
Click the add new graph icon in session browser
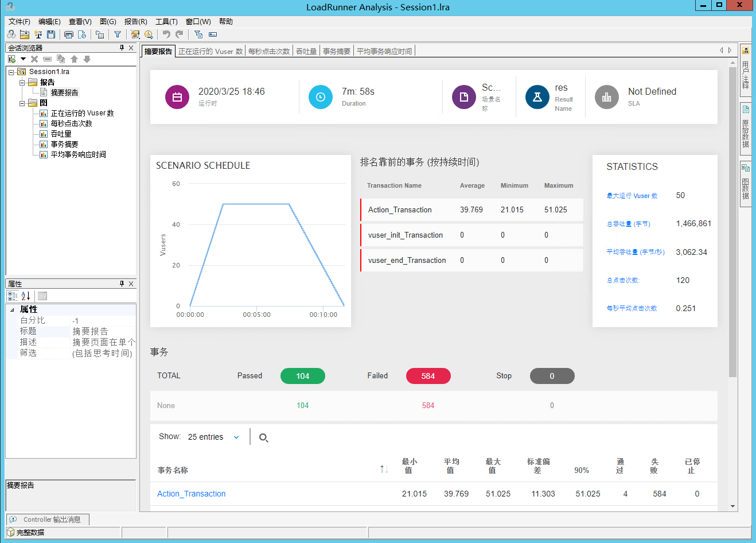point(11,59)
